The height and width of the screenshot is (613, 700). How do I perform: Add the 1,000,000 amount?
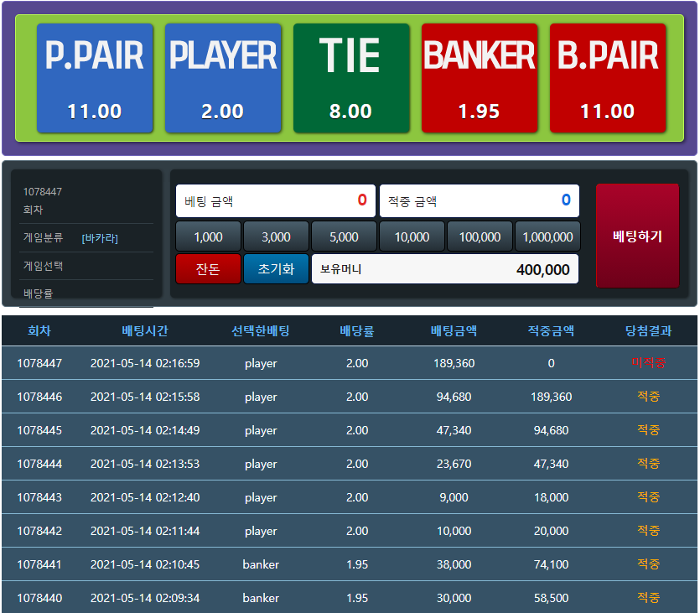(547, 236)
